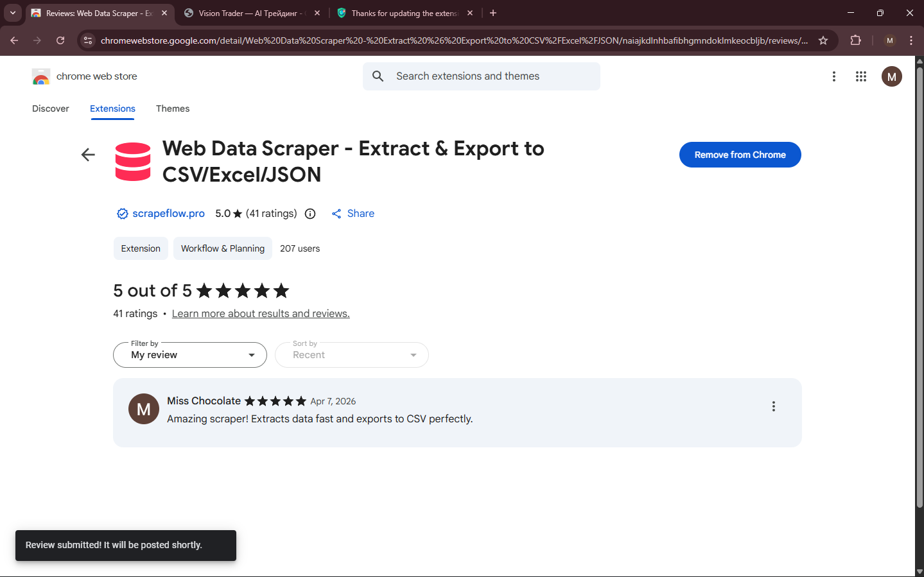The height and width of the screenshot is (577, 924).
Task: Click the address bar URL
Action: pos(454,40)
